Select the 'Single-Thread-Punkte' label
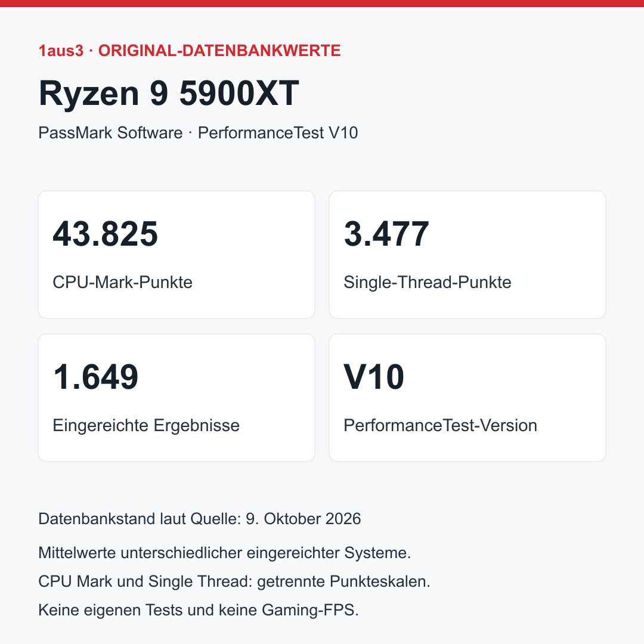Viewport: 644px width, 644px height. [427, 282]
